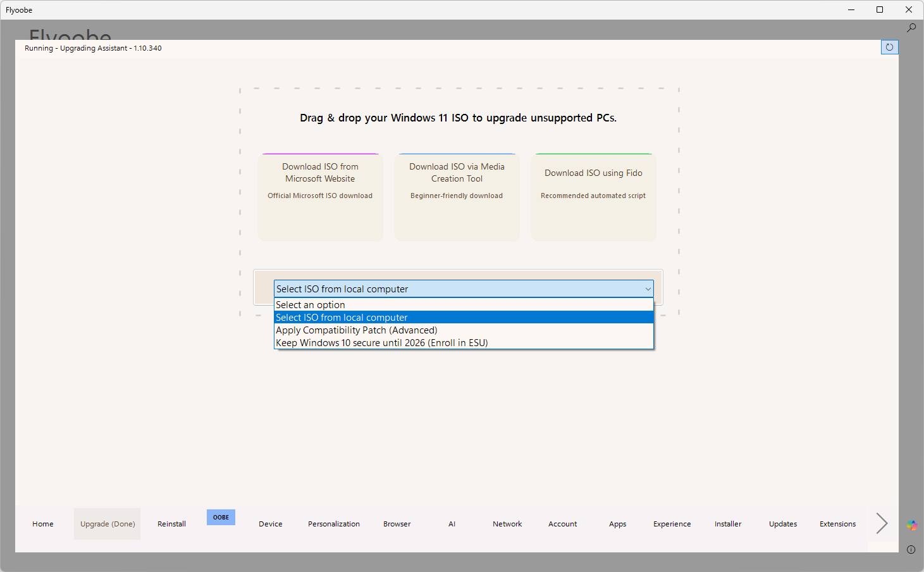Screen dimensions: 924x572
Task: Click the colorful flower icon on the right edge
Action: (911, 525)
